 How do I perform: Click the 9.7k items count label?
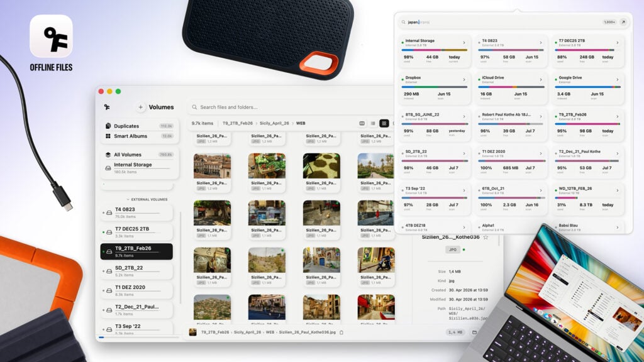(x=203, y=123)
